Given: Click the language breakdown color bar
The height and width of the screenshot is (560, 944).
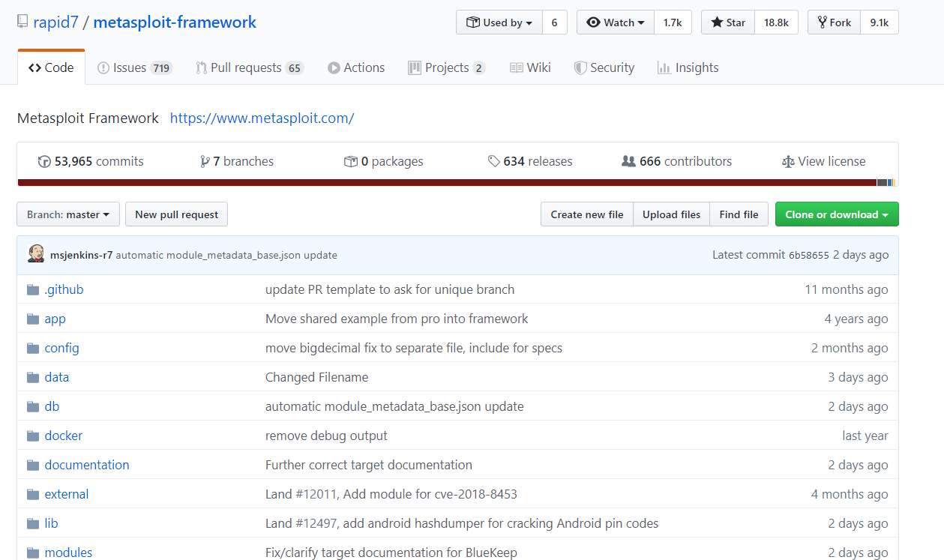Looking at the screenshot, I should (457, 183).
